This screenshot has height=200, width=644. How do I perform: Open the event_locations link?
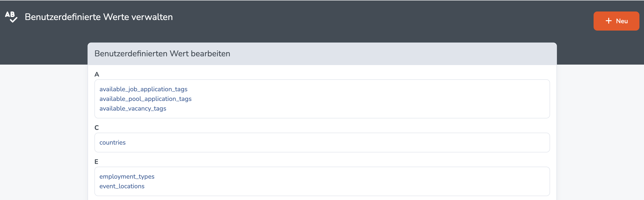click(x=122, y=186)
